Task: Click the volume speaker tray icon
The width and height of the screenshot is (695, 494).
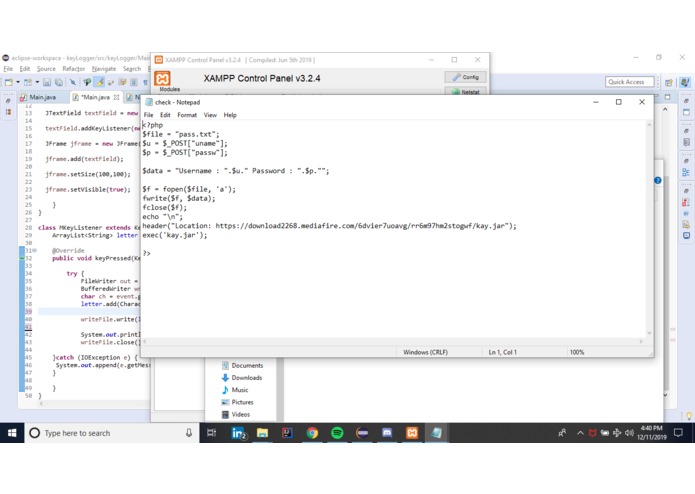Action: tap(629, 433)
